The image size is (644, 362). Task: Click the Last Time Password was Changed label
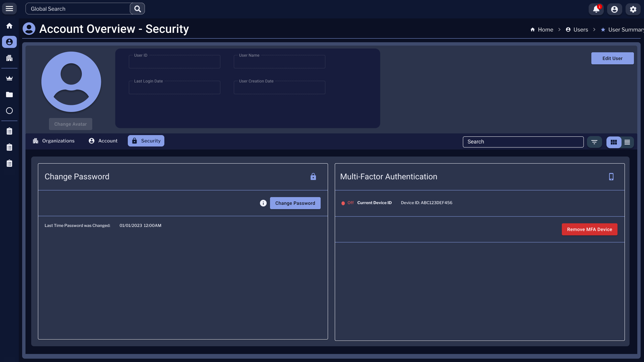[x=77, y=226]
